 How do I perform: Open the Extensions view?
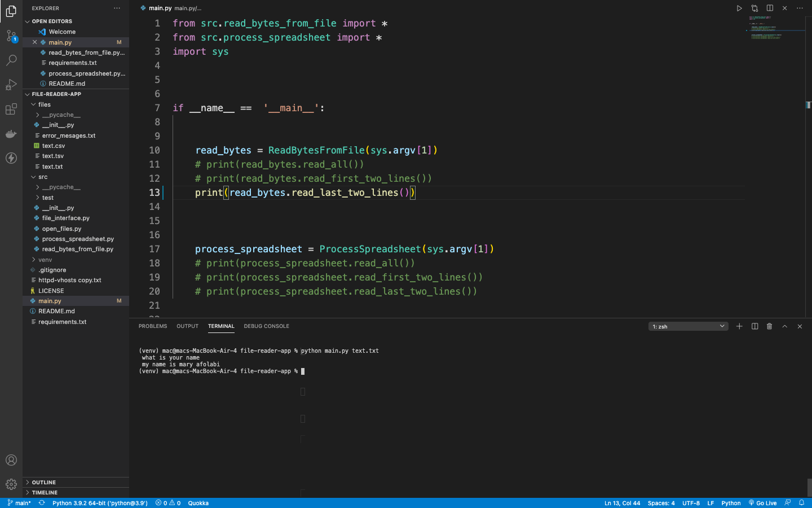[x=11, y=109]
